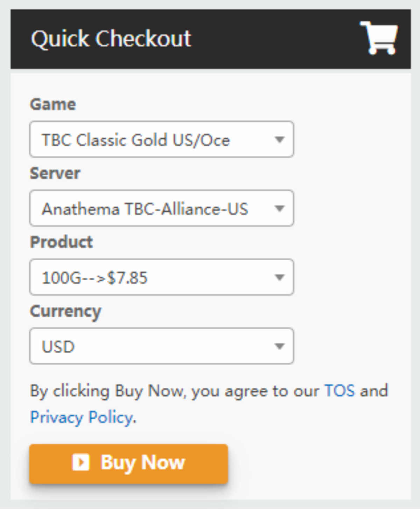Click the Game label
Screen dimensions: 420x509
click(x=53, y=104)
